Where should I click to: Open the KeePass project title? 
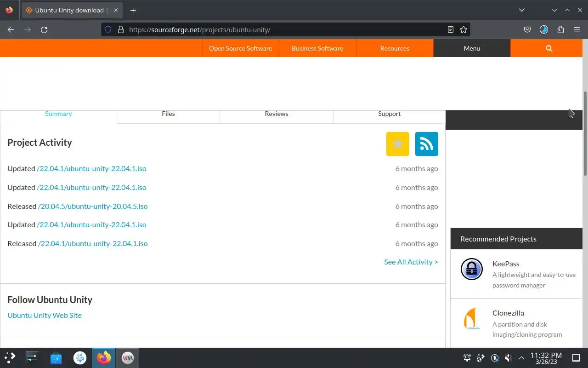[x=506, y=264]
